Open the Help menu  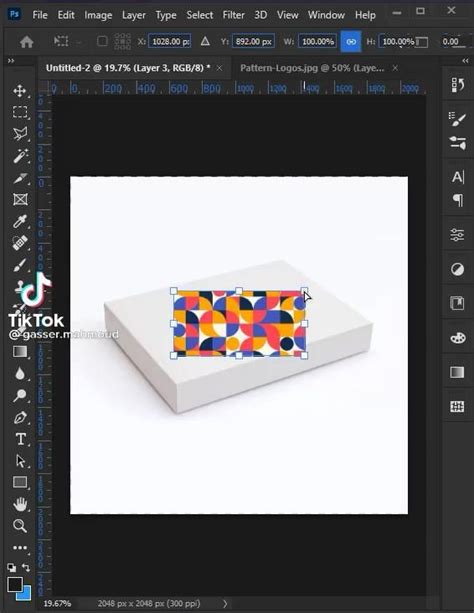(x=365, y=15)
